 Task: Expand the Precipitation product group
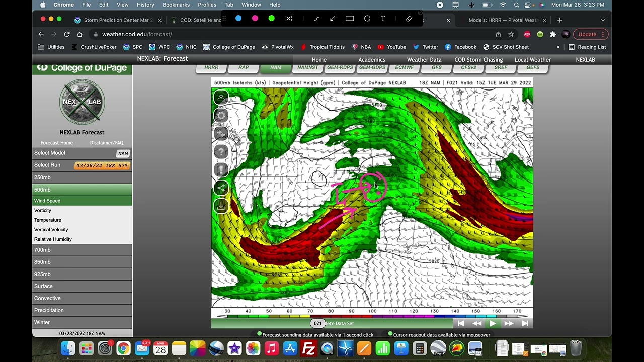82,310
